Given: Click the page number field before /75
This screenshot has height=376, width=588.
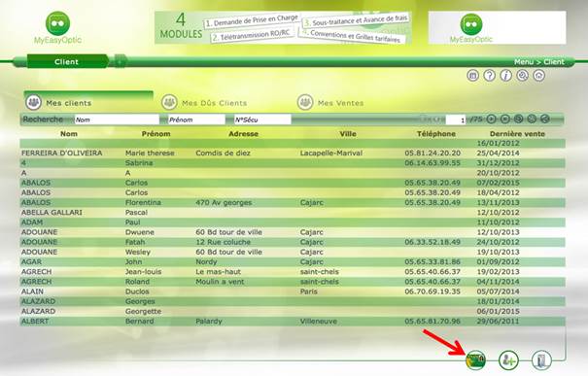Looking at the screenshot, I should 456,120.
